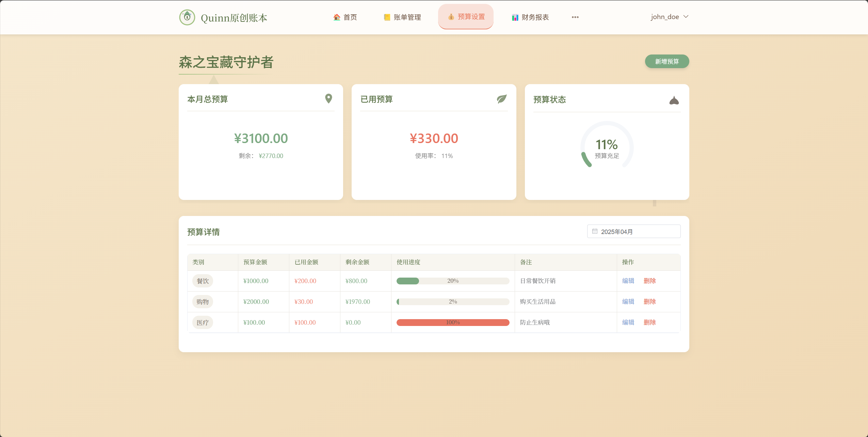Image resolution: width=868 pixels, height=437 pixels.
Task: Click the acorn icon on 预算状态 card
Action: pos(674,100)
